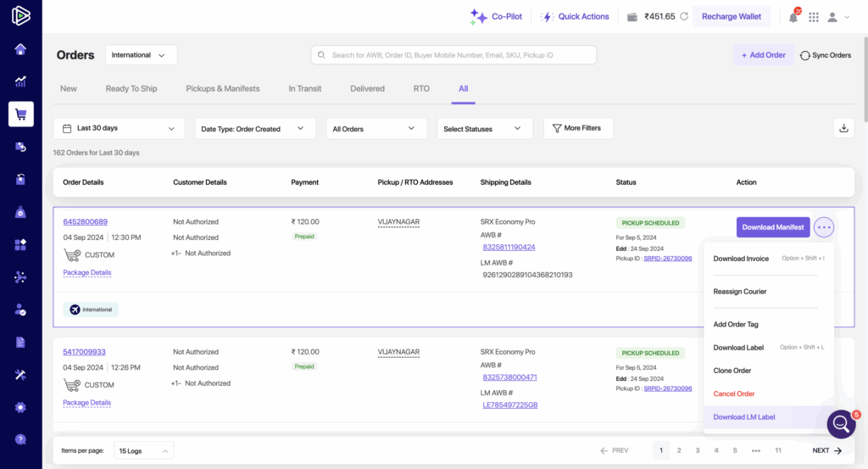Viewport: 868px width, 469px height.
Task: Choose Clone Order in the action menu
Action: 732,371
